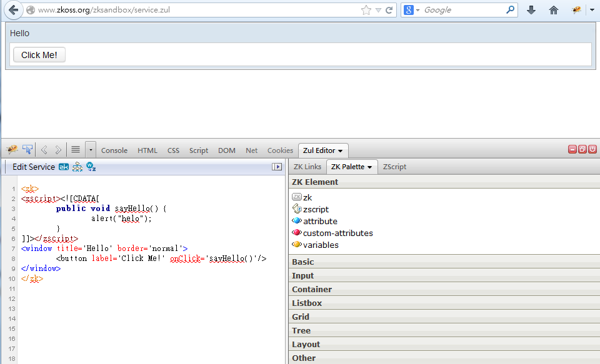Click the code line with window title='Hello'

point(104,248)
